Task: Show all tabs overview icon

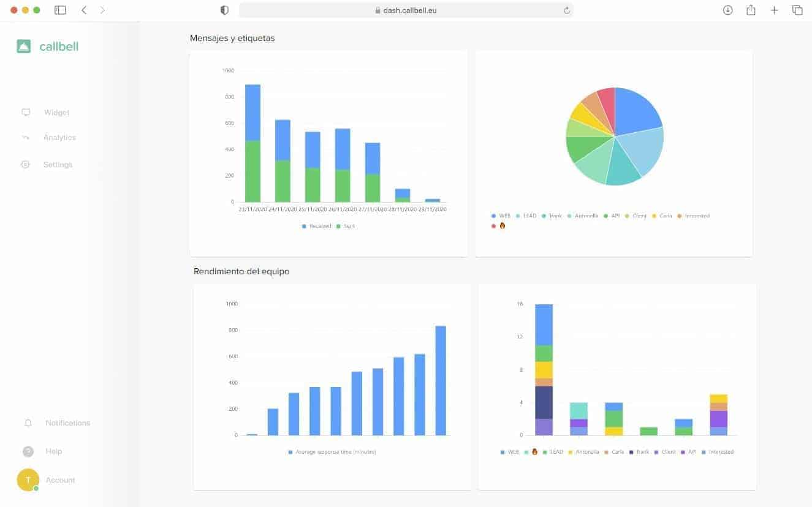Action: tap(797, 10)
